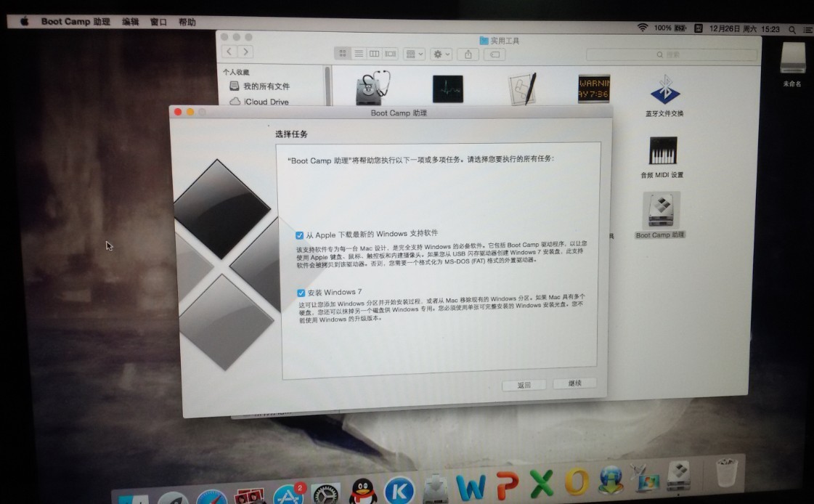This screenshot has height=504, width=814.
Task: Switch Finder to Cover Flow view
Action: click(391, 54)
